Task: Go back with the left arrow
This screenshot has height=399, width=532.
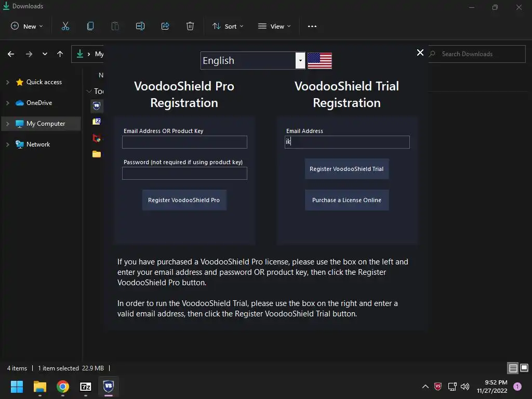Action: [11, 54]
